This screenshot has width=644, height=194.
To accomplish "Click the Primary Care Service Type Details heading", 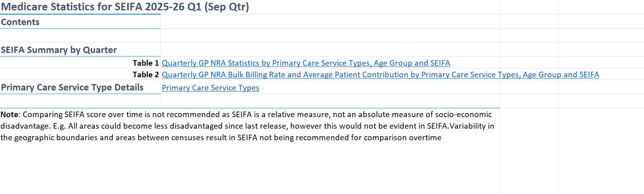I will coord(72,87).
